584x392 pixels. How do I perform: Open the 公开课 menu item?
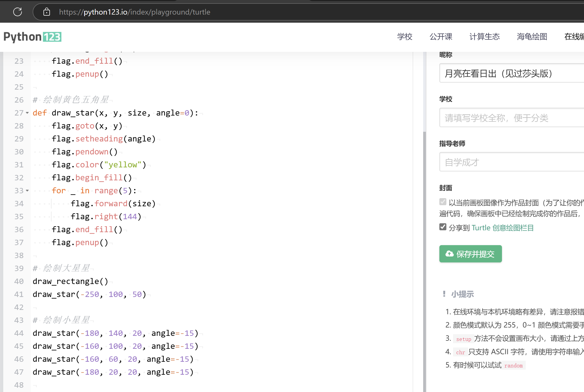(x=441, y=37)
